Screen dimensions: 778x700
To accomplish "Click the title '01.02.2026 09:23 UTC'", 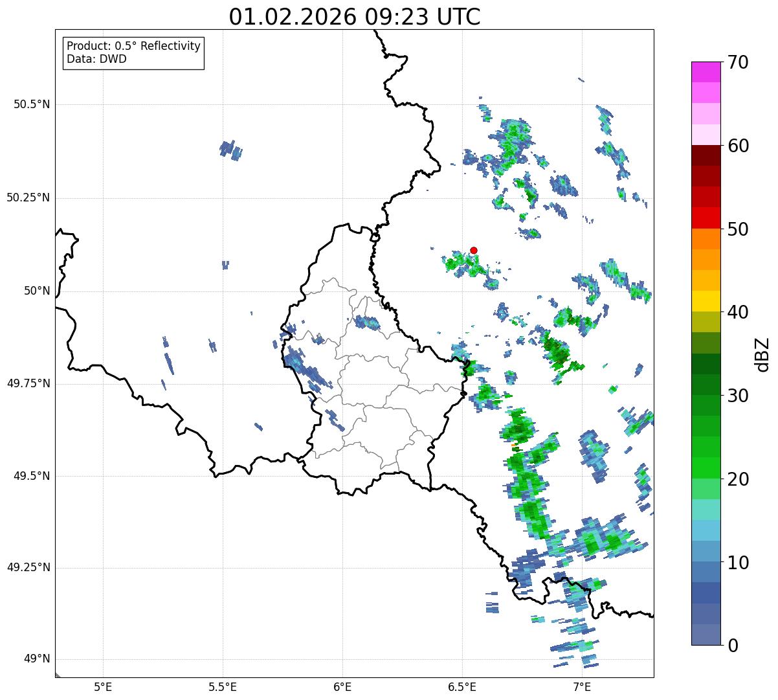I will click(x=355, y=17).
